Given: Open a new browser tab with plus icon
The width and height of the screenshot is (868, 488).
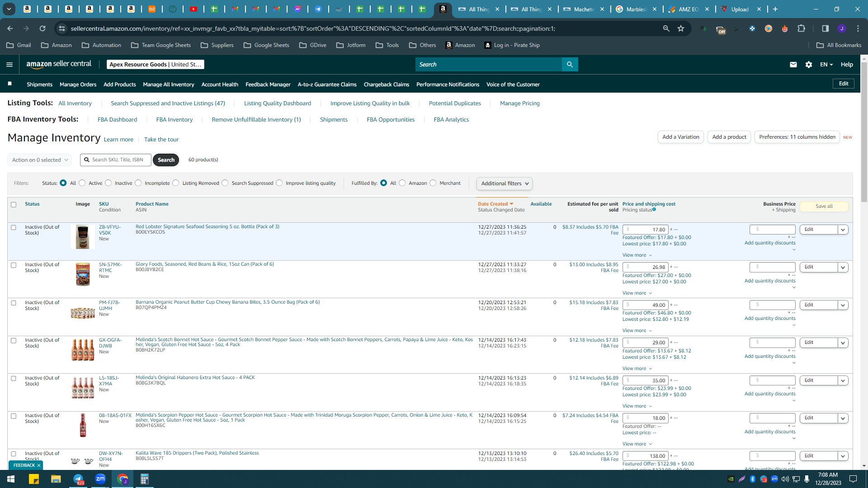Looking at the screenshot, I should click(775, 9).
